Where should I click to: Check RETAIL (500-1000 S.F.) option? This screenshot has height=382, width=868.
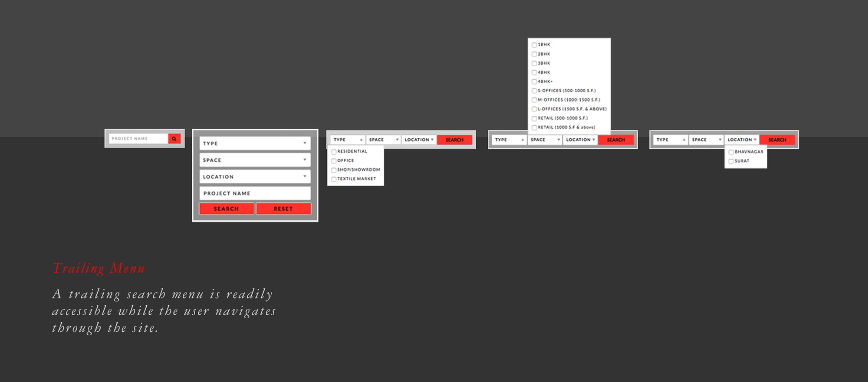pyautogui.click(x=534, y=118)
